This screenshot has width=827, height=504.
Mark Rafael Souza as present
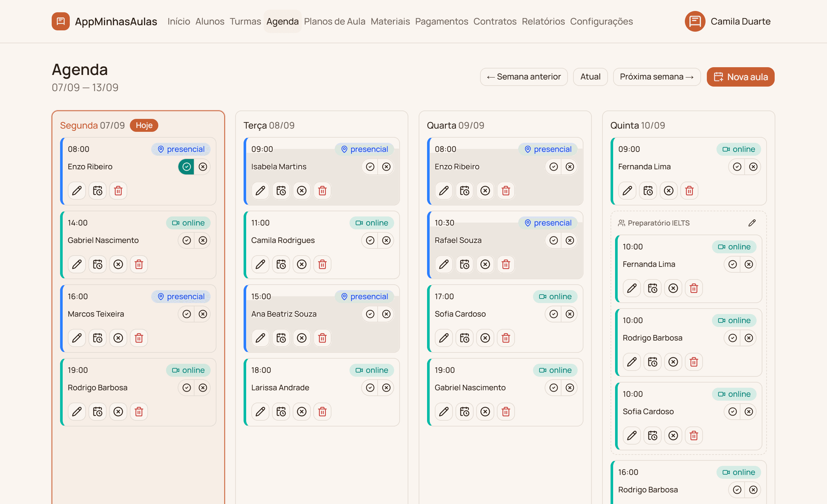554,240
